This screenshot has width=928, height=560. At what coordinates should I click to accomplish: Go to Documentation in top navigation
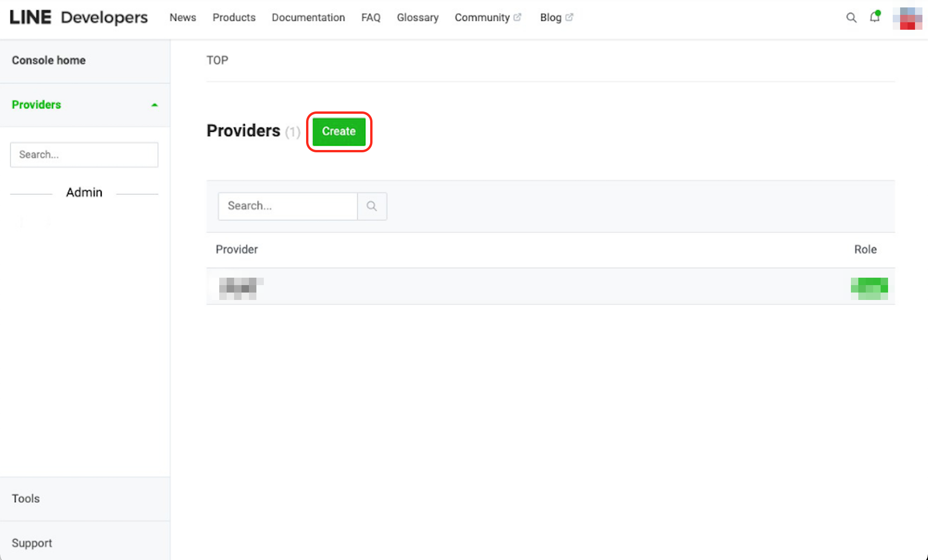[x=308, y=18]
